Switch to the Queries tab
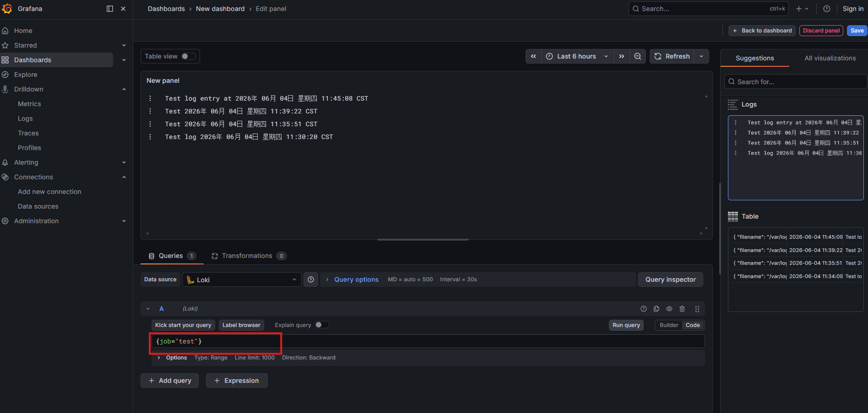Screen dimensions: 868x413 point(172,256)
